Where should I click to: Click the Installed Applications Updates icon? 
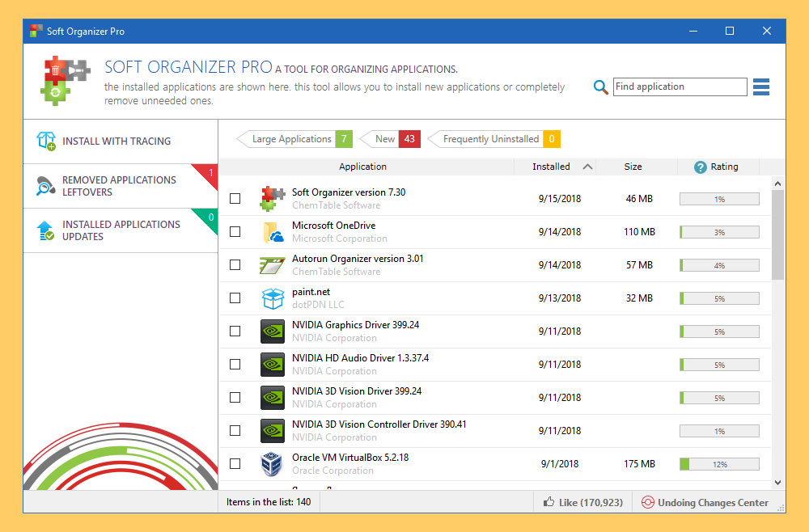click(45, 230)
